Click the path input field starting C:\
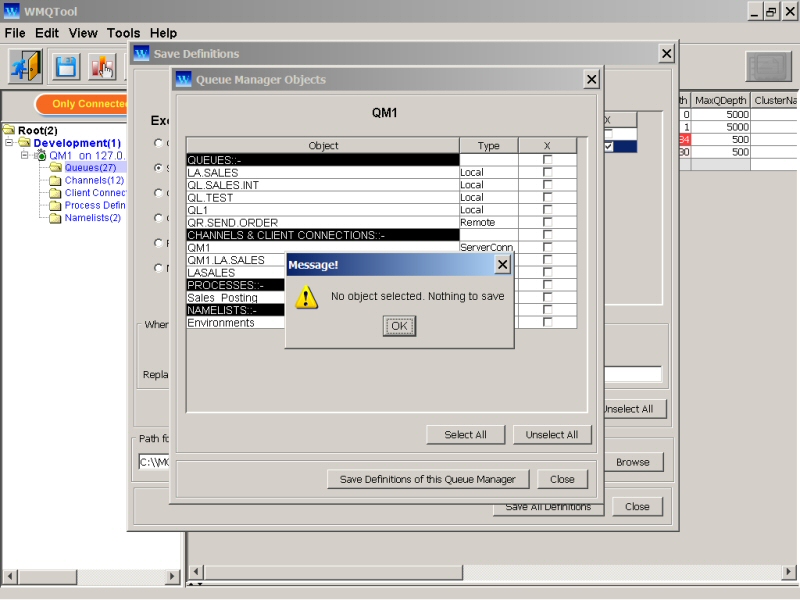 (154, 462)
